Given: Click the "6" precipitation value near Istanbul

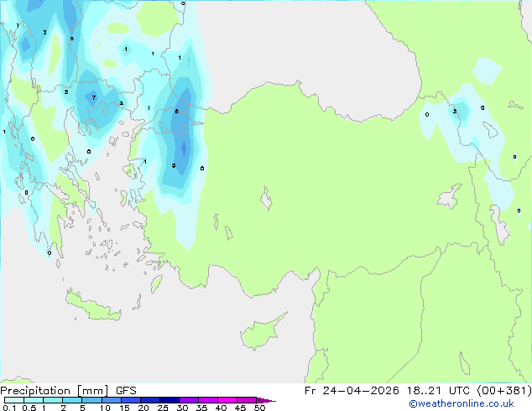Looking at the screenshot, I should [x=176, y=112].
